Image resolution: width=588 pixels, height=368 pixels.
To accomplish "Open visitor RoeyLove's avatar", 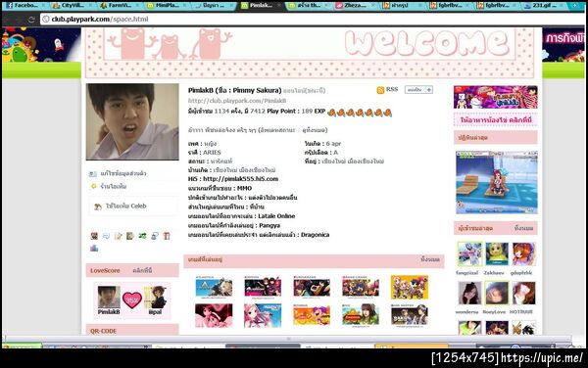I will click(x=497, y=293).
